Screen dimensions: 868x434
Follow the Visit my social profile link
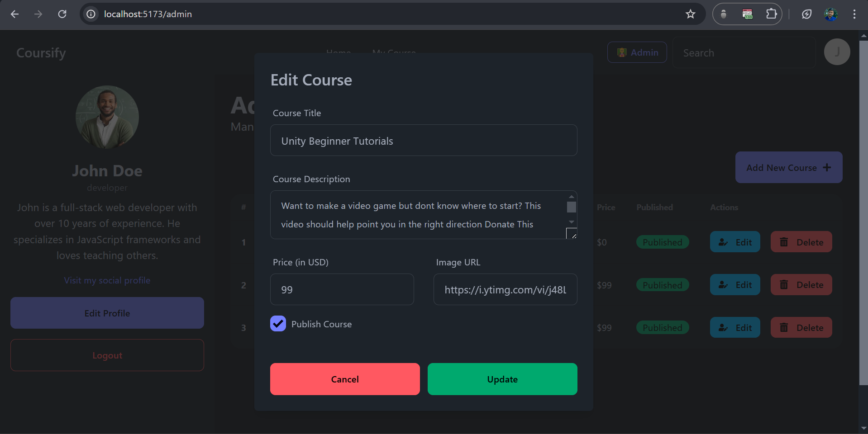pos(107,280)
